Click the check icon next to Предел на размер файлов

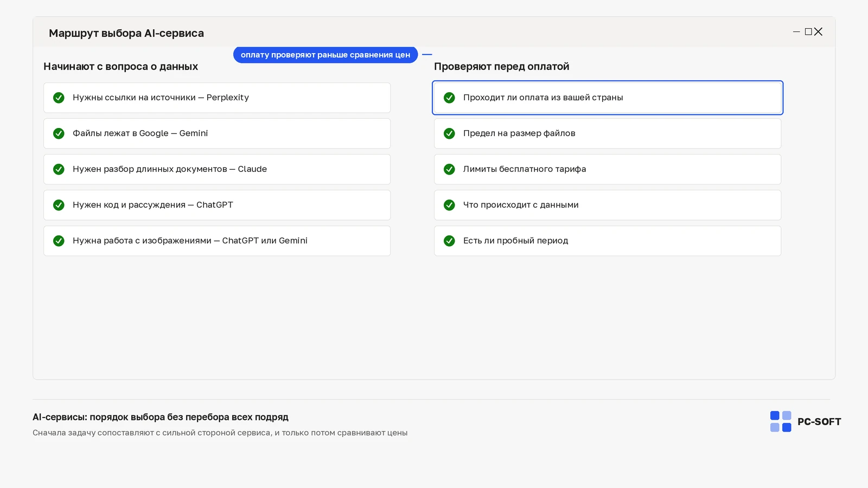(x=449, y=133)
